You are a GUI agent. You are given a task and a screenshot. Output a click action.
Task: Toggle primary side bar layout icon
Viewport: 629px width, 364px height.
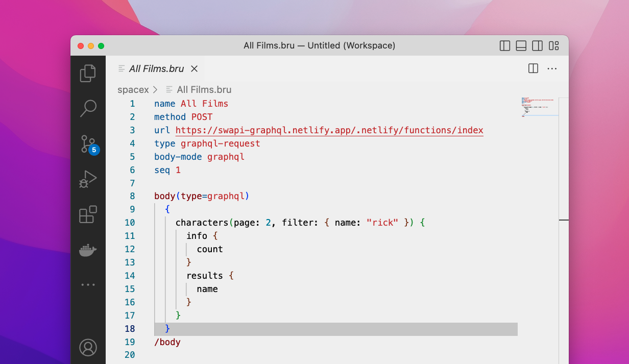[505, 46]
